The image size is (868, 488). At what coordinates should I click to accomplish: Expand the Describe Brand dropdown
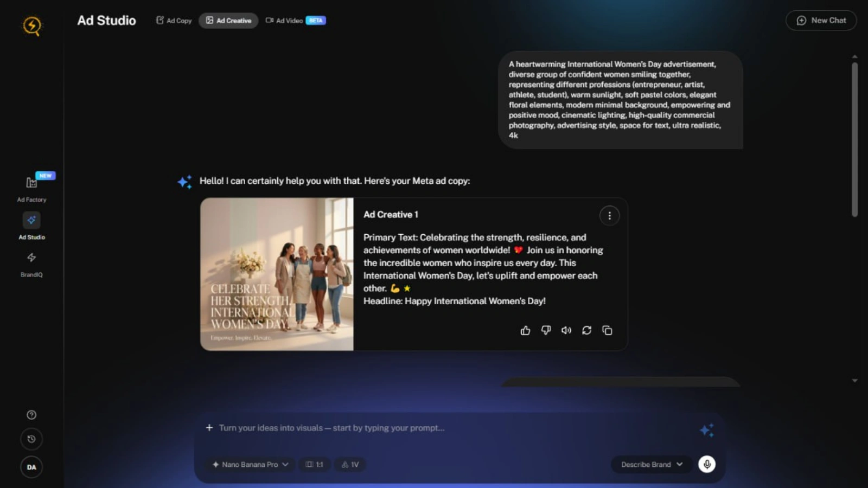coord(652,465)
